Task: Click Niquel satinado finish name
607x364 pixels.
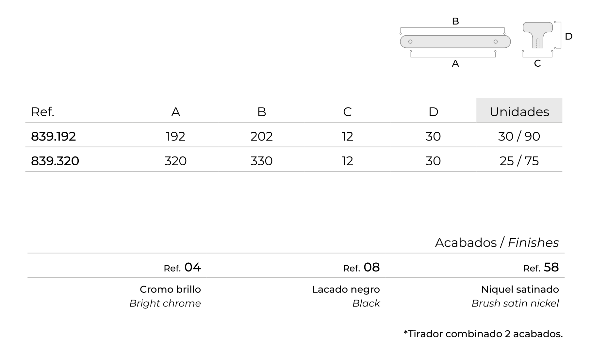Action: 520,289
